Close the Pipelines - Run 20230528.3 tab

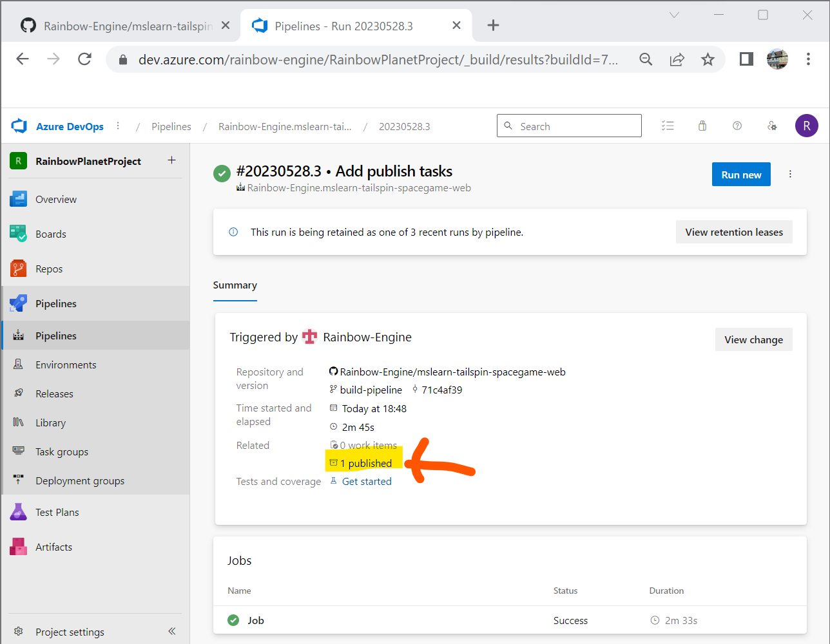[456, 25]
